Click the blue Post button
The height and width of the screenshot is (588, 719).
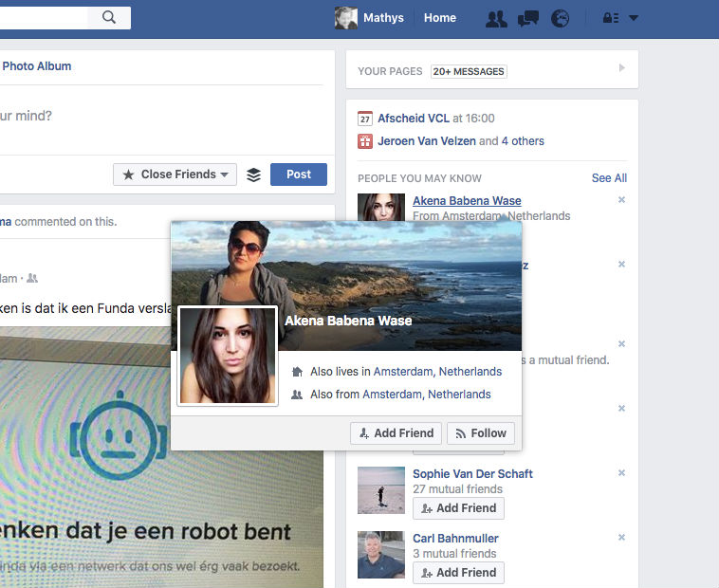click(298, 175)
